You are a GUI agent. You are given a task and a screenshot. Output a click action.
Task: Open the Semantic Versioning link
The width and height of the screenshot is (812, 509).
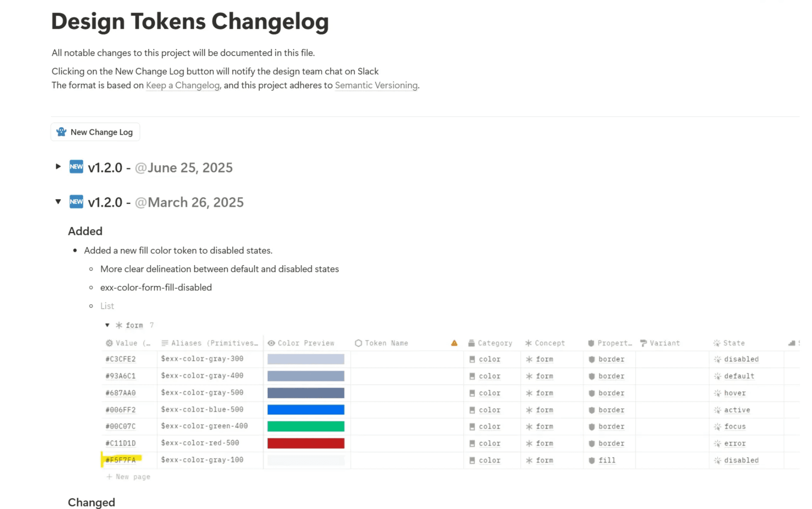pos(376,85)
